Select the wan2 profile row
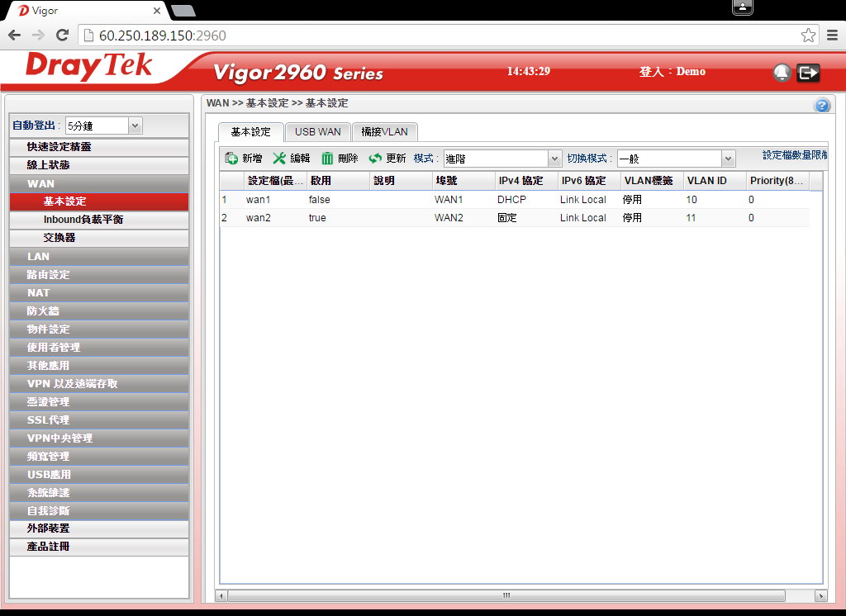 (x=514, y=218)
